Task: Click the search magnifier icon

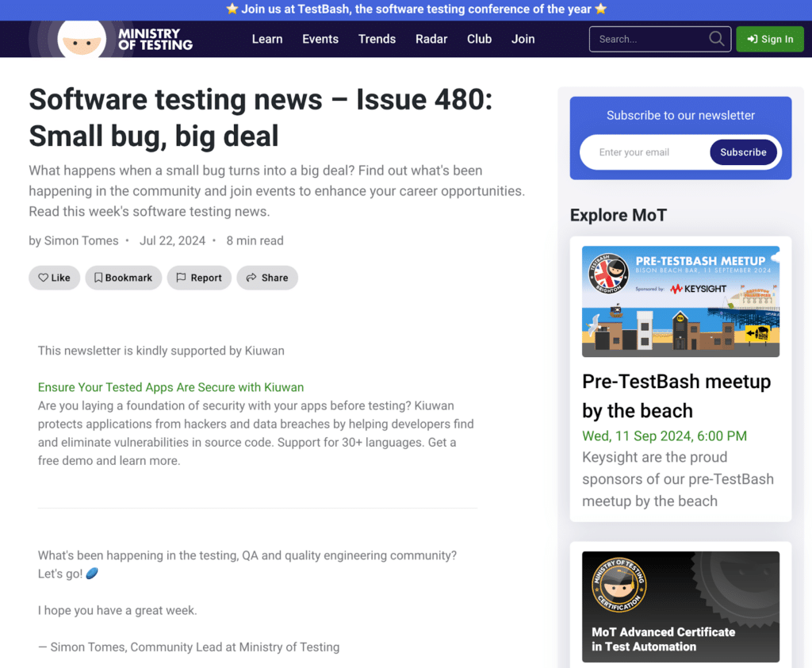Action: [x=716, y=39]
